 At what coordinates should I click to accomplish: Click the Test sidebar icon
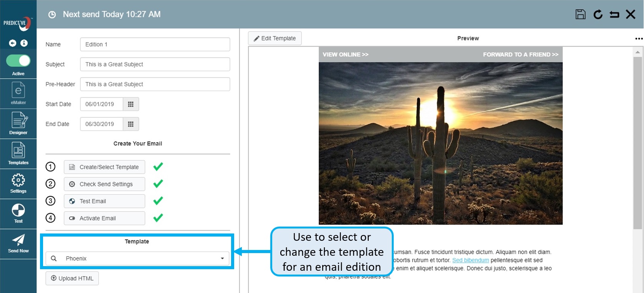point(18,213)
